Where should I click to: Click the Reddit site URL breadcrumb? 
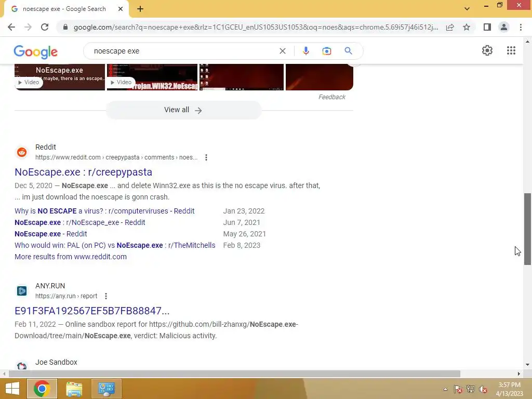click(116, 157)
